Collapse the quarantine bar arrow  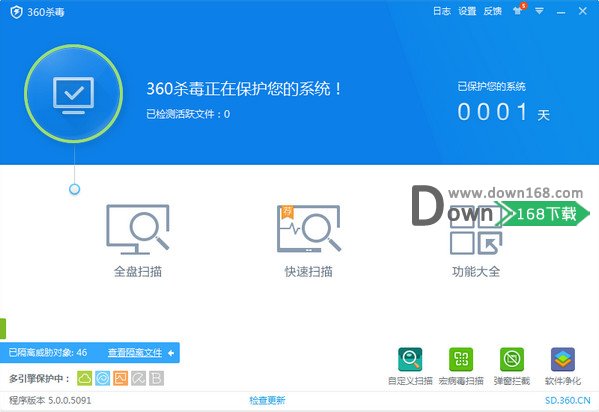(x=171, y=353)
